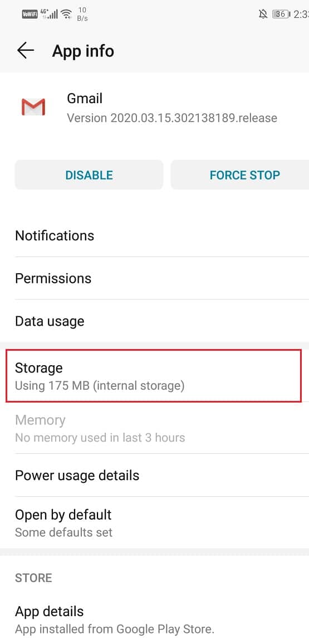309x644 pixels.
Task: Disable the Gmail app
Action: click(x=89, y=175)
